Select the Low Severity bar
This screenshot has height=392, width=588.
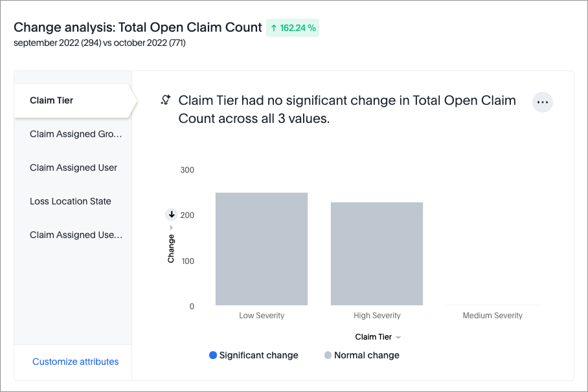[x=262, y=249]
